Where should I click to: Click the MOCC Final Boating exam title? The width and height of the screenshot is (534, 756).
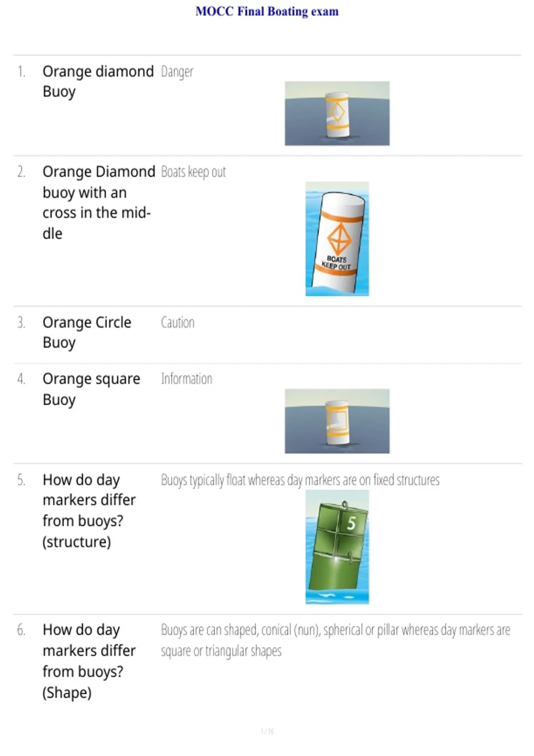pos(267,11)
